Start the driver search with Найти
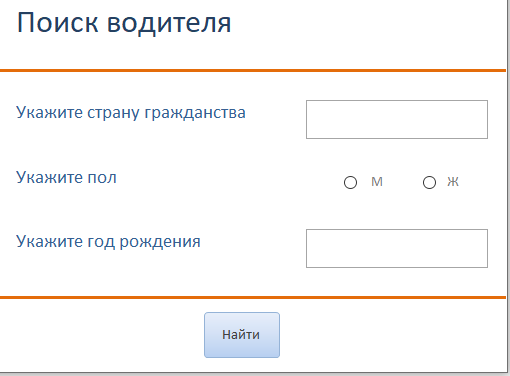510x376 pixels. click(242, 335)
